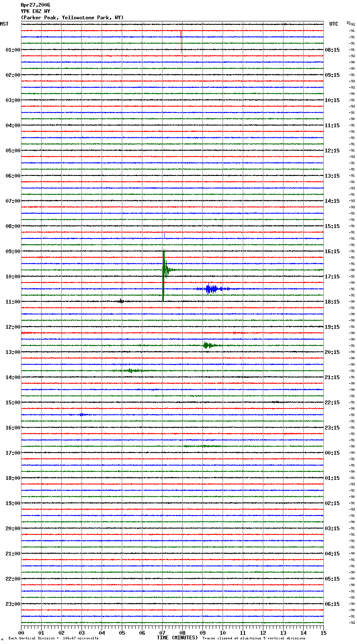Viewport: 357px width, 644px height.
Task: Click the 00:15 UTC time label
Action: coord(332,453)
